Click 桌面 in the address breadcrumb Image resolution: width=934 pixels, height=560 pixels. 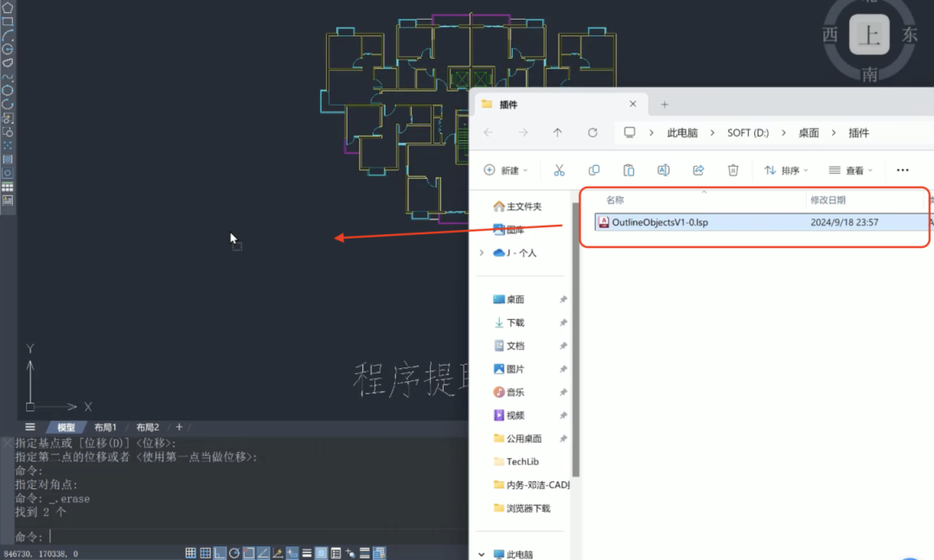tap(809, 133)
